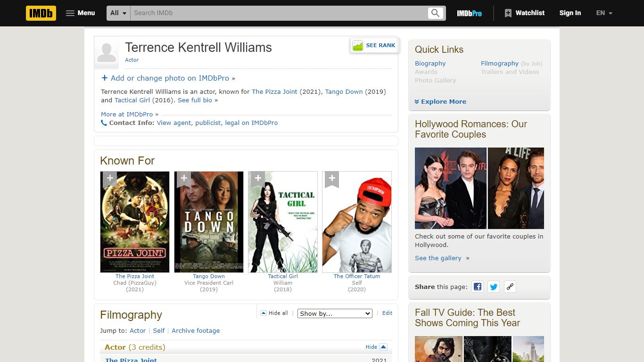Open More at IMDbPro link
Image resolution: width=644 pixels, height=362 pixels.
pyautogui.click(x=127, y=115)
